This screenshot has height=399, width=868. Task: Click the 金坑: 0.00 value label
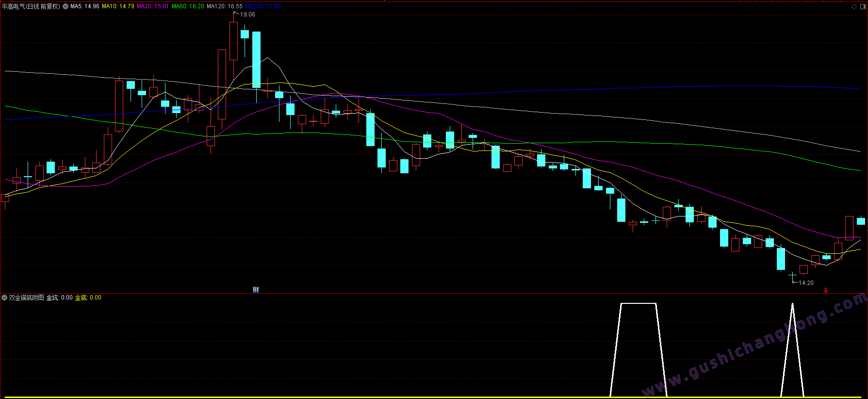point(60,298)
